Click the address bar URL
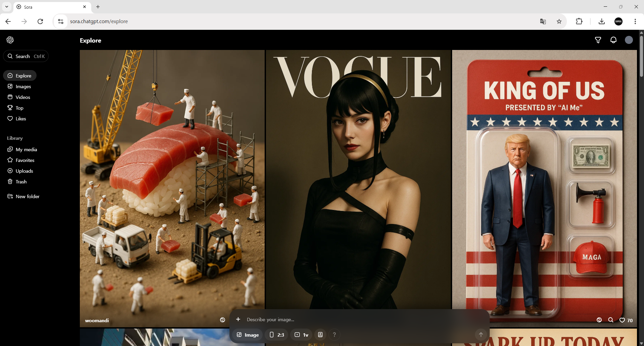 pos(99,21)
